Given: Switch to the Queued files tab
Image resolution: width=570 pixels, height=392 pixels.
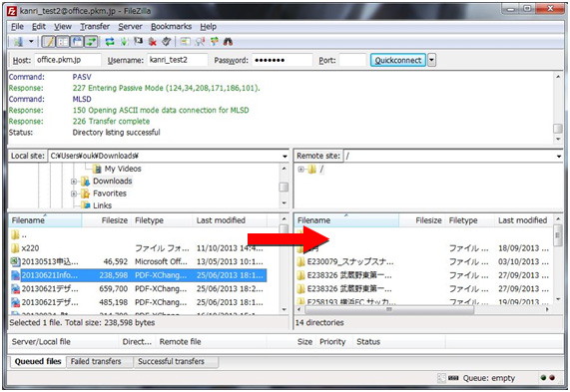Looking at the screenshot, I should pyautogui.click(x=38, y=361).
